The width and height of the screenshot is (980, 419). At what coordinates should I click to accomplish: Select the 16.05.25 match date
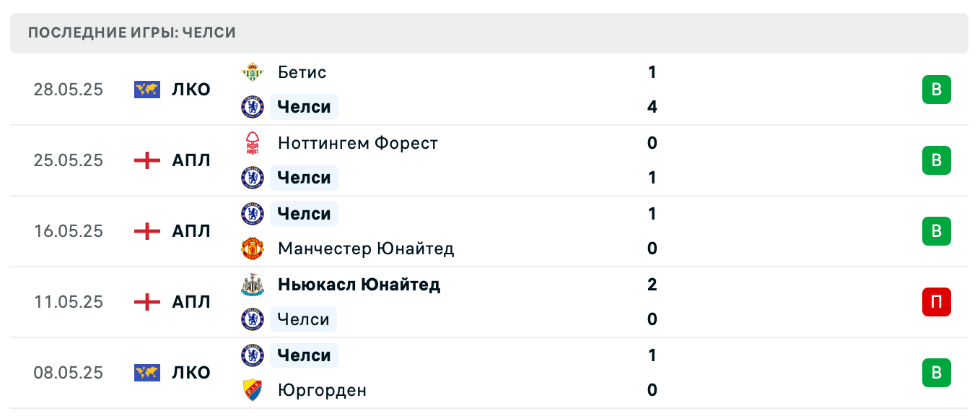tap(69, 231)
